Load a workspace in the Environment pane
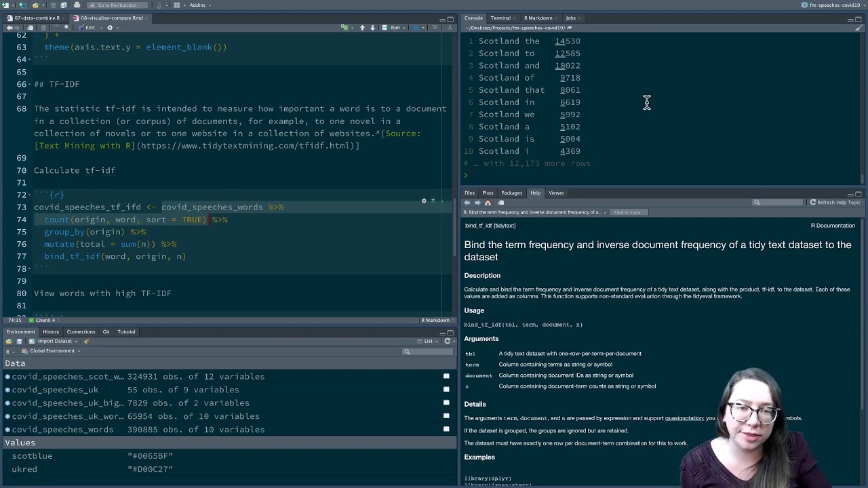The width and height of the screenshot is (868, 488). (9, 342)
